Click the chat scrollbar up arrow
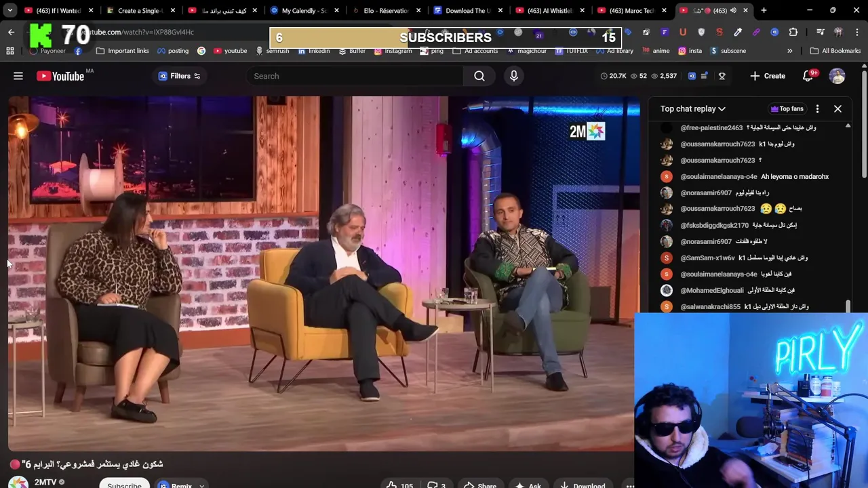 [848, 126]
